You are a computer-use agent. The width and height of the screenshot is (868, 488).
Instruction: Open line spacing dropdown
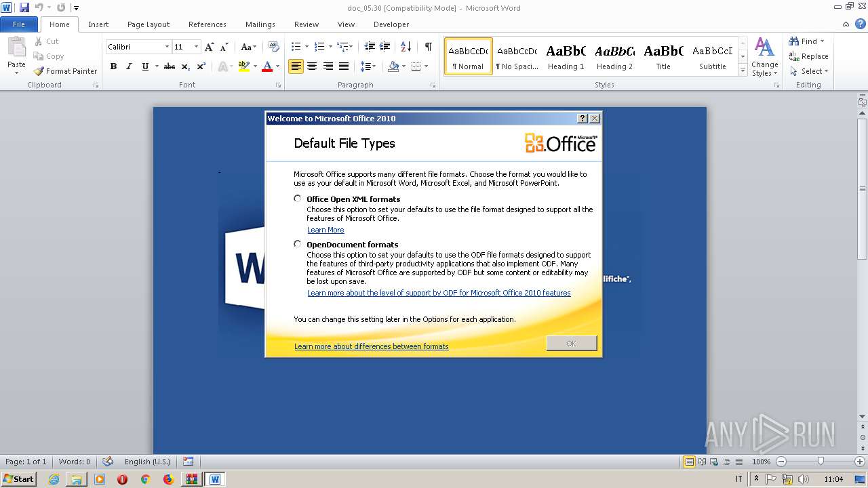[x=368, y=66]
